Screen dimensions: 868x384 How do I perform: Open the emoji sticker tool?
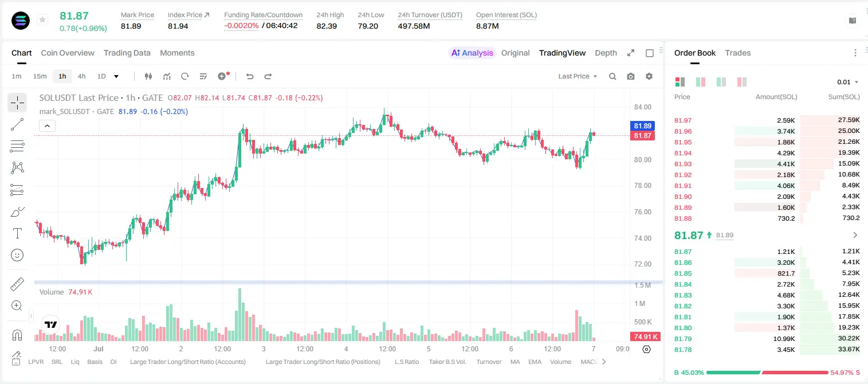tap(17, 255)
